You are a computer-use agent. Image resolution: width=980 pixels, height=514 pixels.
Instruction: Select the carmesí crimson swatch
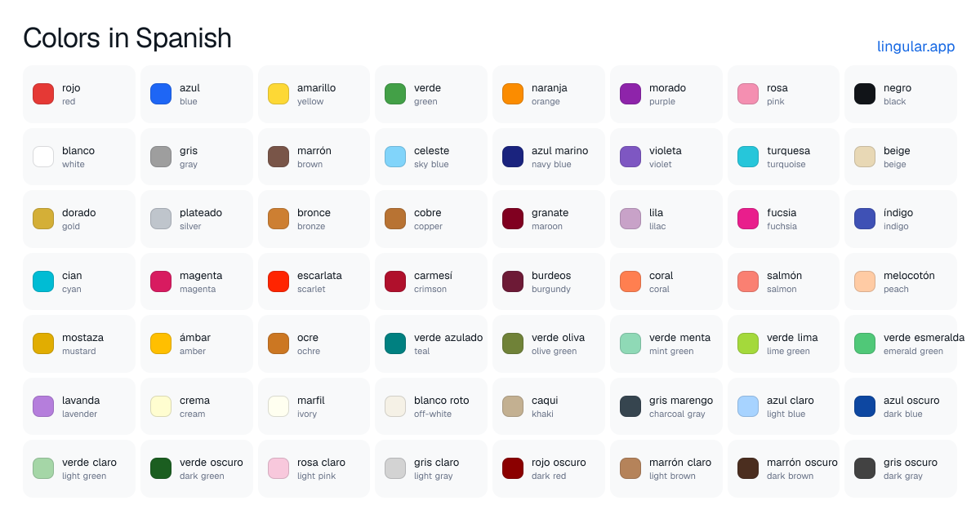pyautogui.click(x=395, y=281)
